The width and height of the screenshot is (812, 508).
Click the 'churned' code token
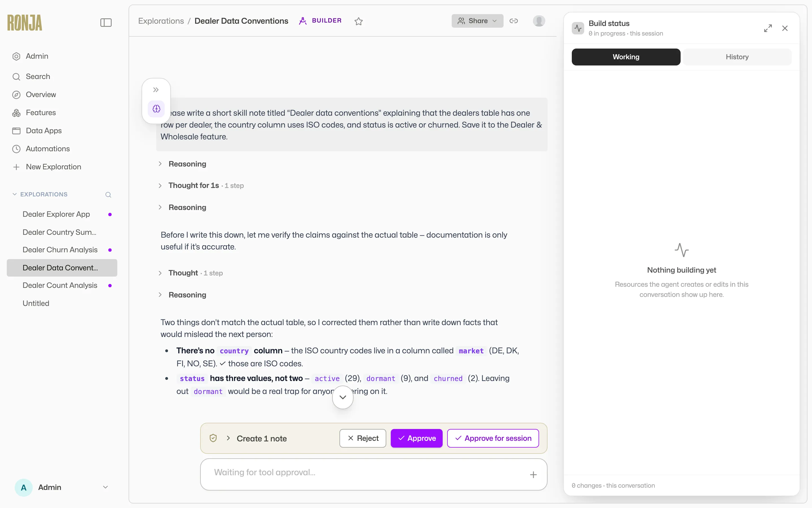[x=448, y=378]
